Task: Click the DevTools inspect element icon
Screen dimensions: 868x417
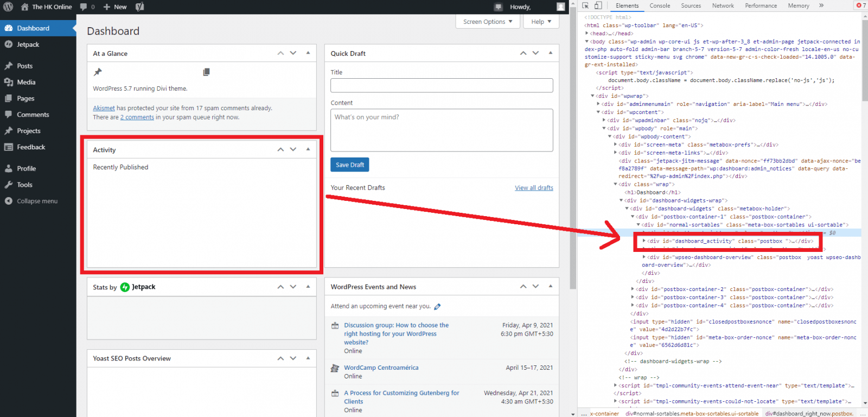Action: point(585,5)
